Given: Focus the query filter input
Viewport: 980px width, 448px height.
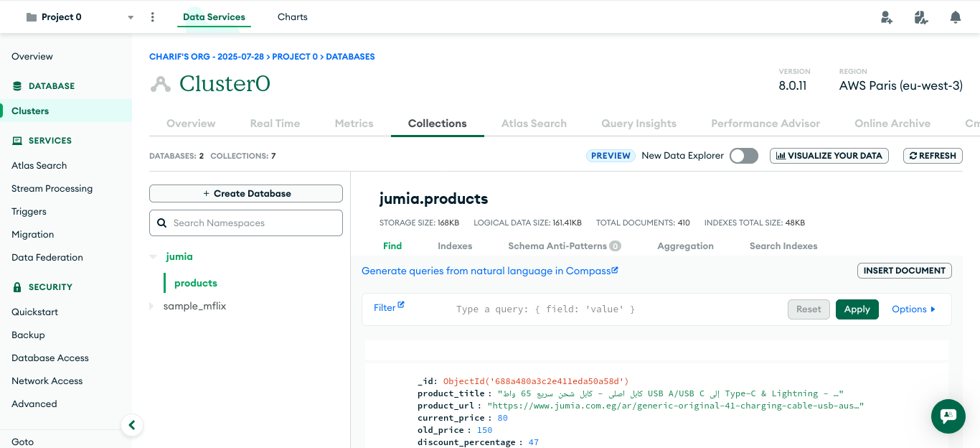Looking at the screenshot, I should [x=617, y=309].
